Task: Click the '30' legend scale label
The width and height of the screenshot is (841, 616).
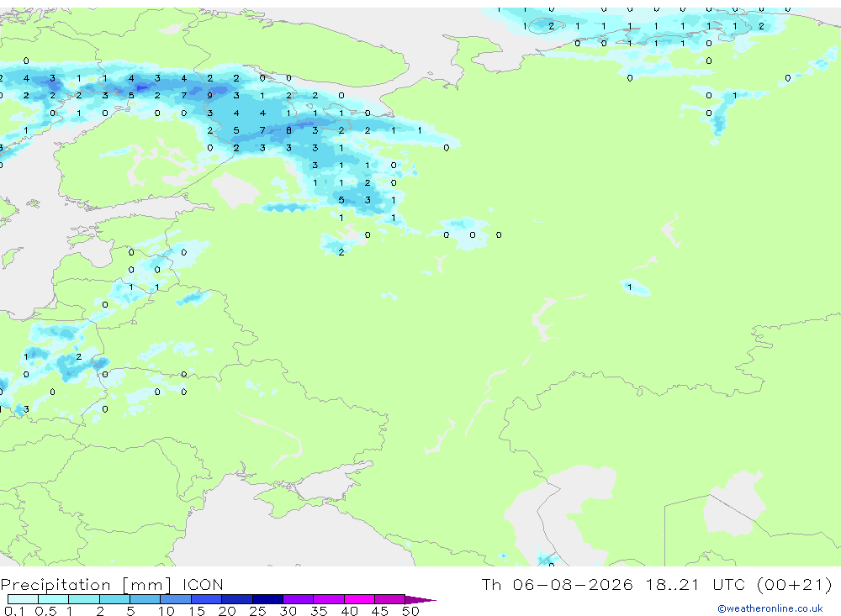Action: [288, 611]
